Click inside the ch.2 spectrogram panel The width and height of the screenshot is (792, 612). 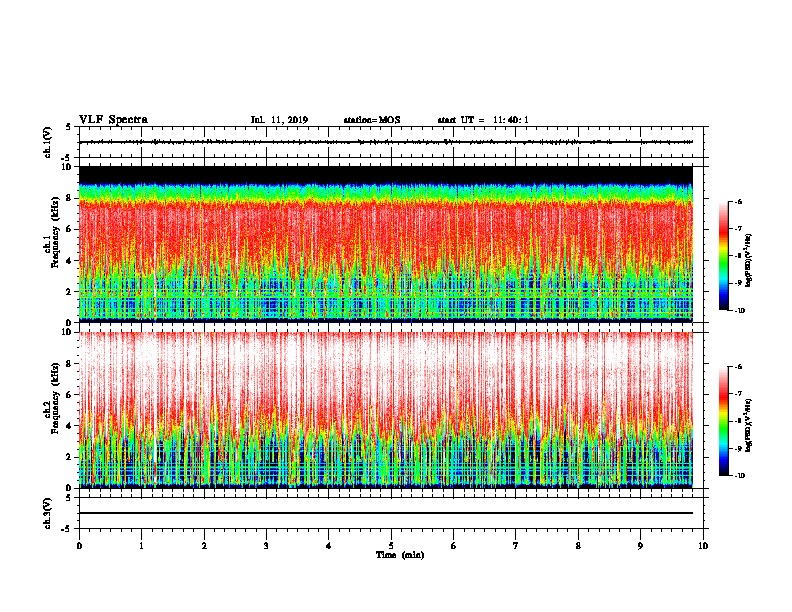tap(386, 410)
